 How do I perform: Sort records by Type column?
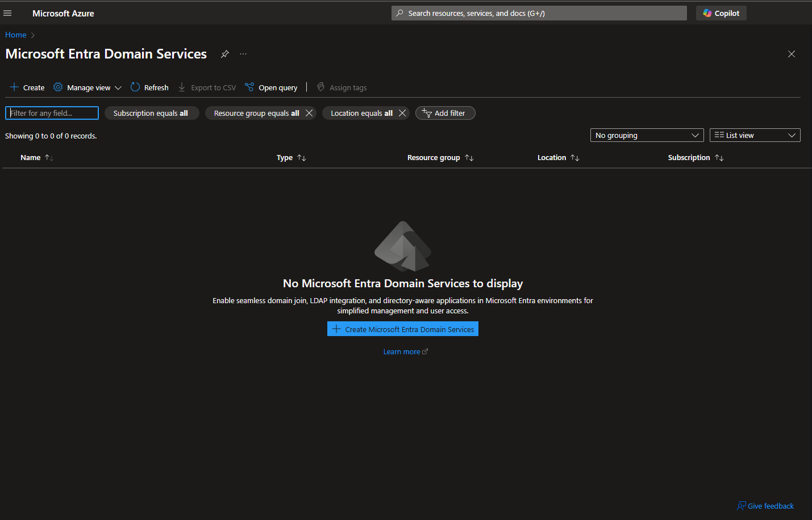point(301,158)
